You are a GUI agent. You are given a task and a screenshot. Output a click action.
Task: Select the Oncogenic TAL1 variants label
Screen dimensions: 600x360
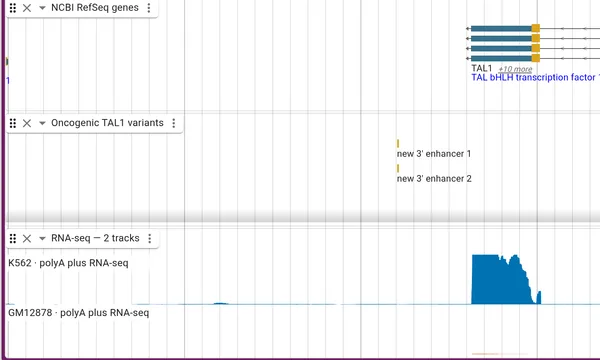pyautogui.click(x=107, y=123)
